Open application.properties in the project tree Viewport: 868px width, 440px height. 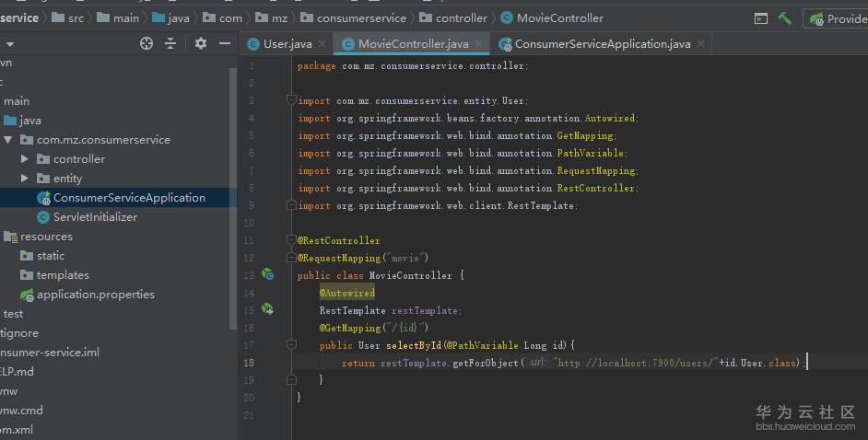(x=95, y=295)
